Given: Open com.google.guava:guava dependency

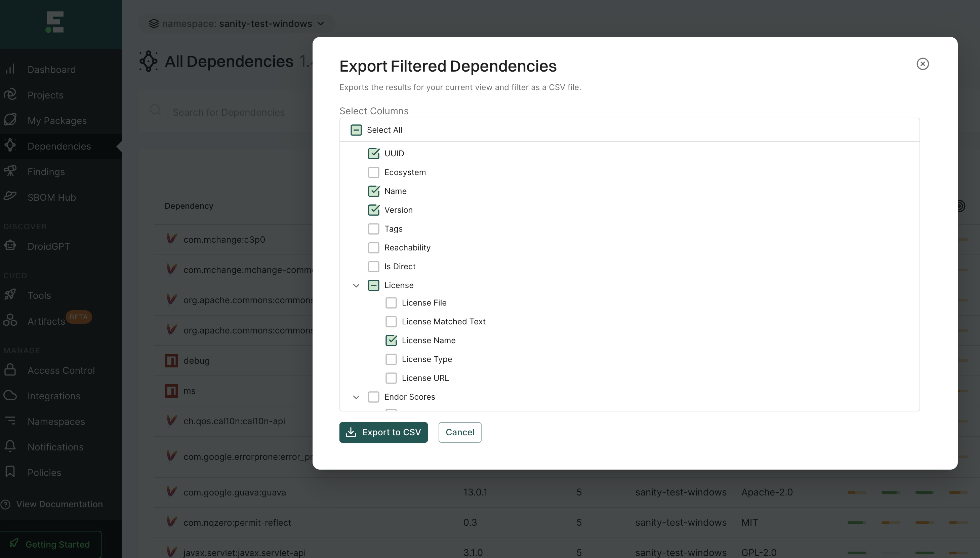Looking at the screenshot, I should pyautogui.click(x=235, y=492).
